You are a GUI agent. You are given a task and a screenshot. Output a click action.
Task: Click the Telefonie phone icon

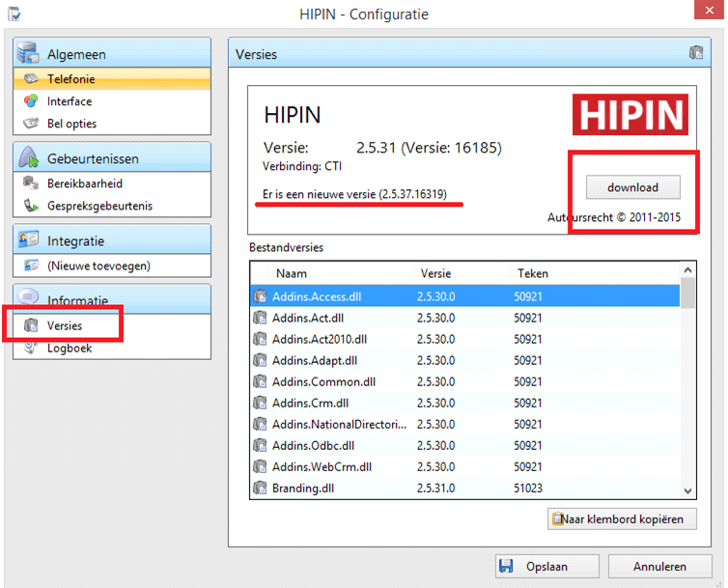[x=31, y=78]
